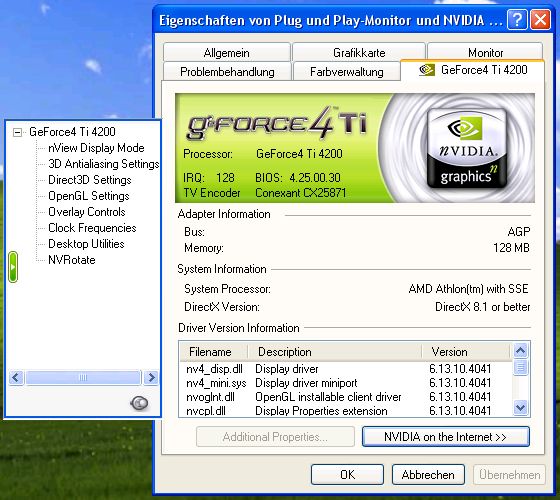Open NVRotate entry
Image resolution: width=560 pixels, height=500 pixels.
tap(72, 260)
